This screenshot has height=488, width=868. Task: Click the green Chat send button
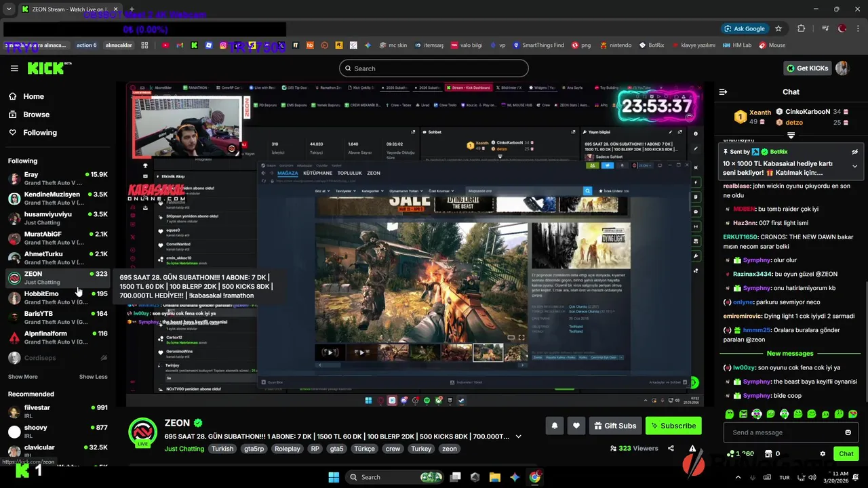point(846,453)
